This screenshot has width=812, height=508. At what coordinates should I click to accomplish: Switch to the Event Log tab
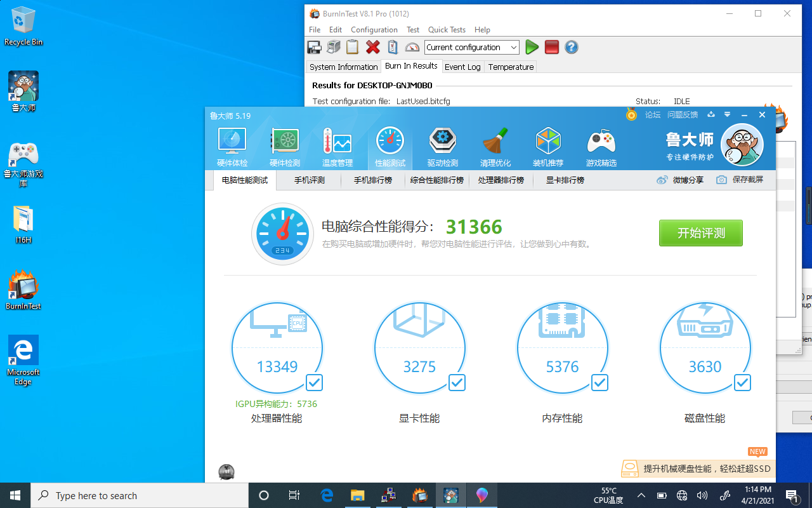[462, 67]
